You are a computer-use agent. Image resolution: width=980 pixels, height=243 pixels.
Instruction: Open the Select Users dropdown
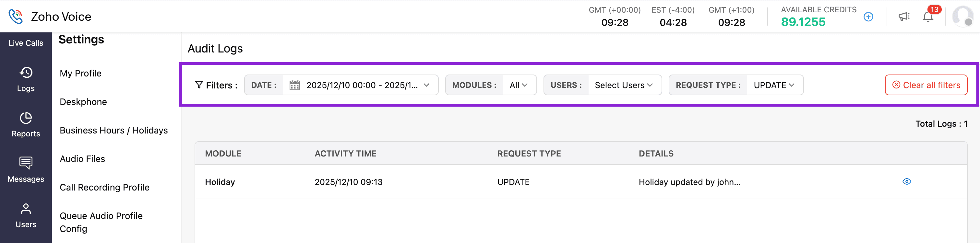624,85
